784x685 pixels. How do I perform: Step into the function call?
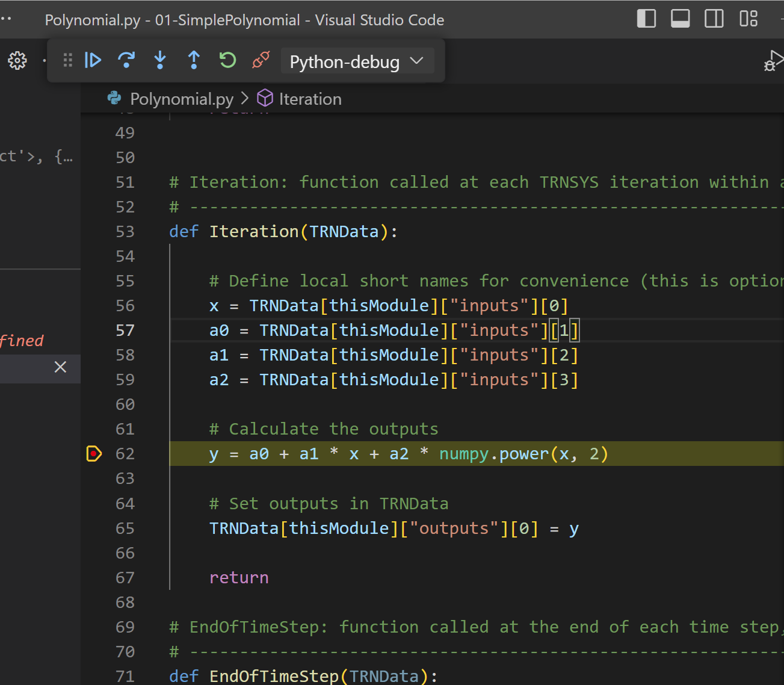[x=160, y=60]
